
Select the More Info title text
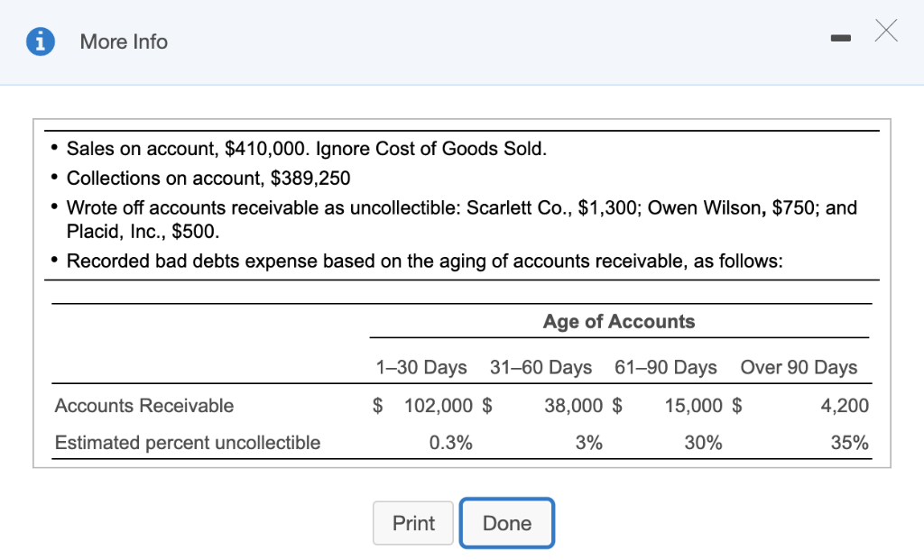[124, 41]
